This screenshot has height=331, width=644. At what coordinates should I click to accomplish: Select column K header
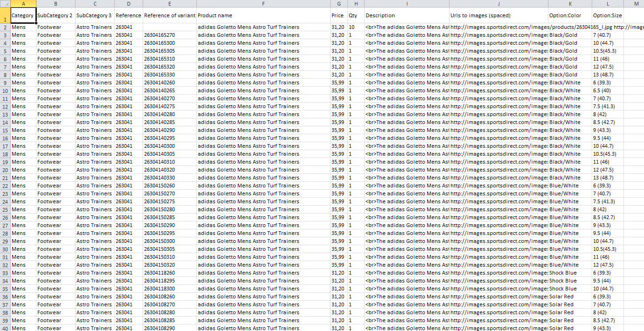[x=570, y=4]
